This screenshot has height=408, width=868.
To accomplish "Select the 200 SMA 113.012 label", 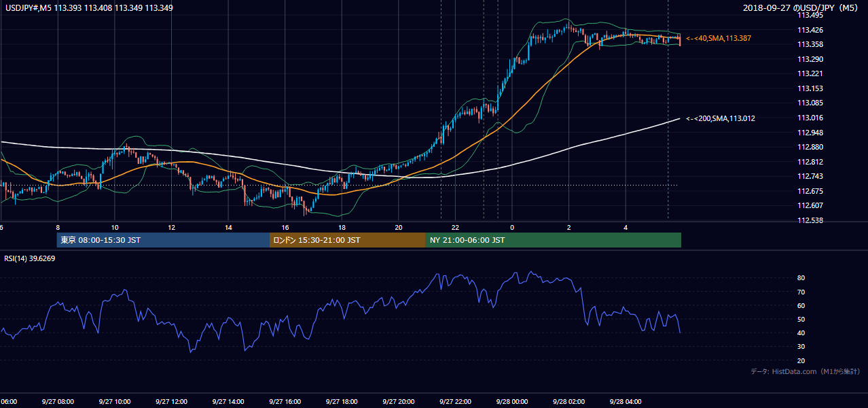I will pos(720,118).
